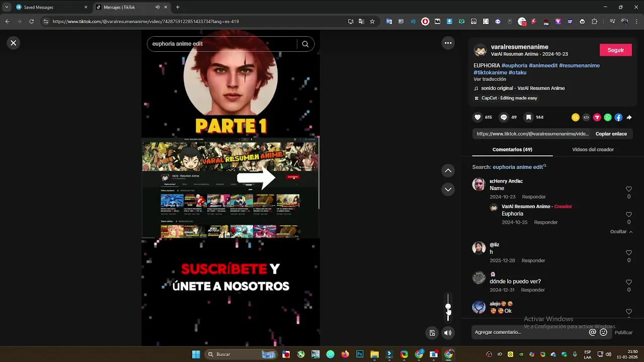Click the Agregar comentario input field
This screenshot has width=644, height=362.
[541, 332]
